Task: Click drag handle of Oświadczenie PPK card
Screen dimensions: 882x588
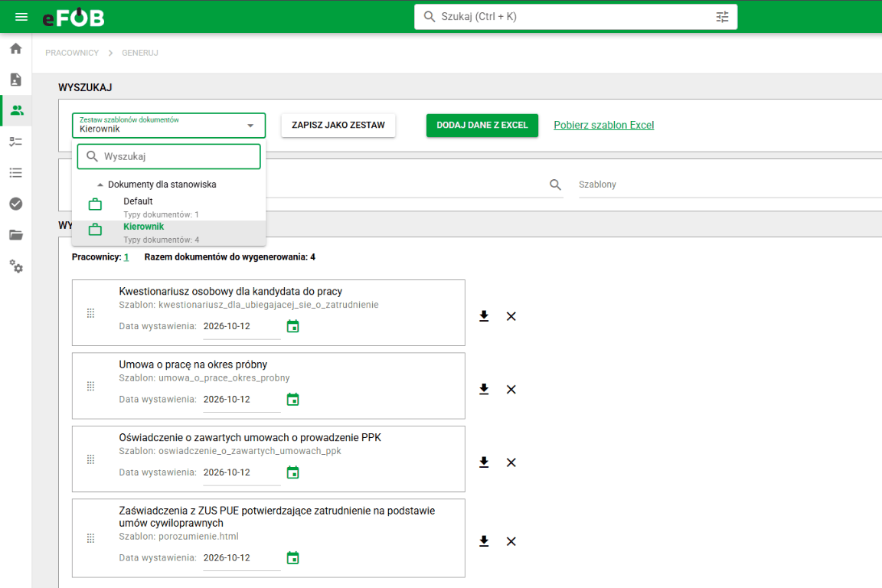Action: (90, 459)
